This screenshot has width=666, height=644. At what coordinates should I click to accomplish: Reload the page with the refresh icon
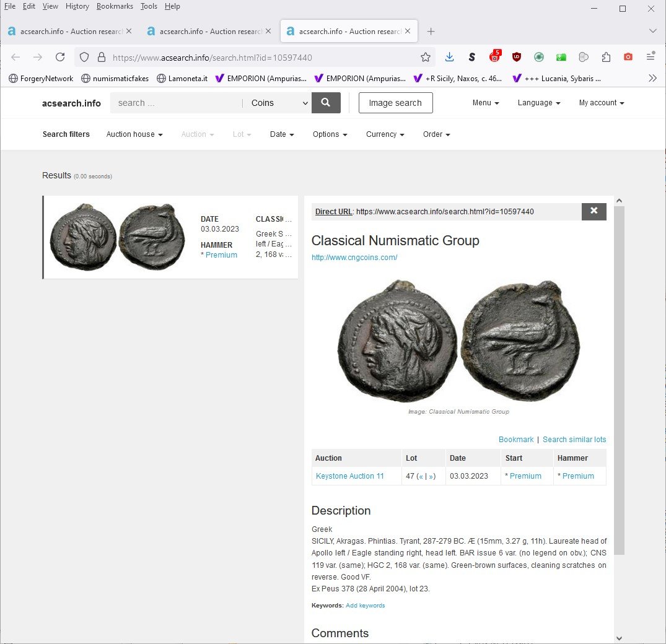(60, 57)
